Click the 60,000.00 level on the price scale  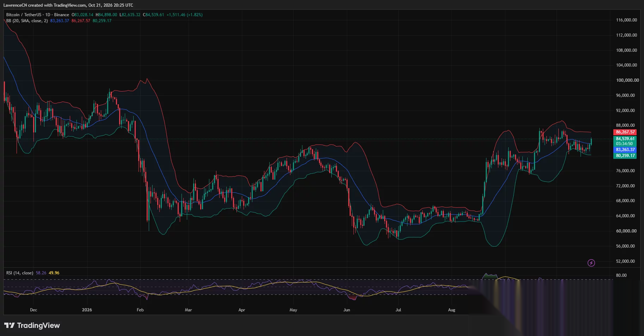(626, 231)
